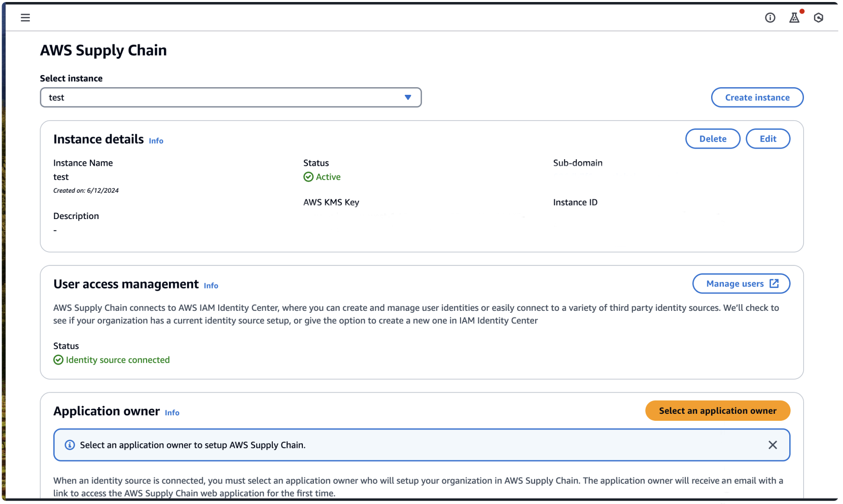
Task: Launch the Amazon Q assistant icon
Action: pos(819,17)
